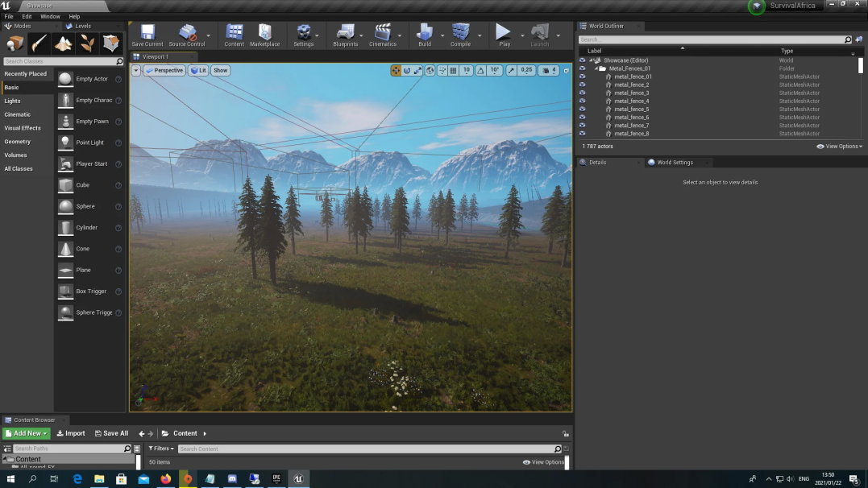Switch to Foliage mode leaf icon

(86, 43)
